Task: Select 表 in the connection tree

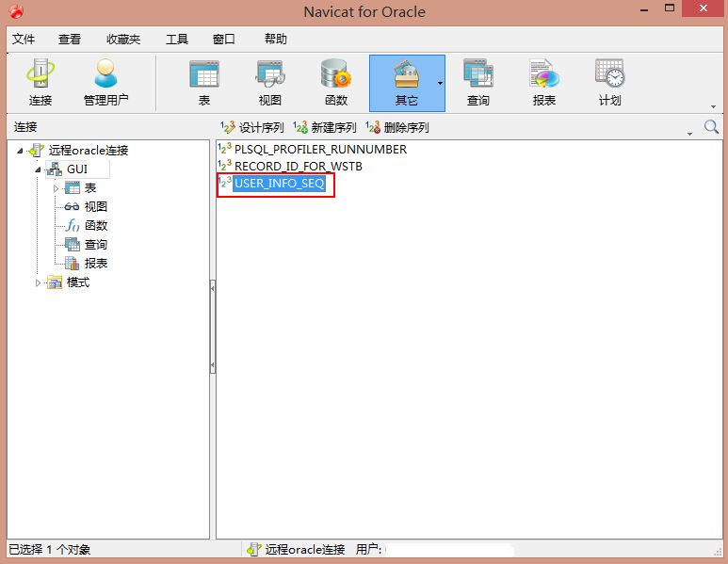Action: coord(90,188)
